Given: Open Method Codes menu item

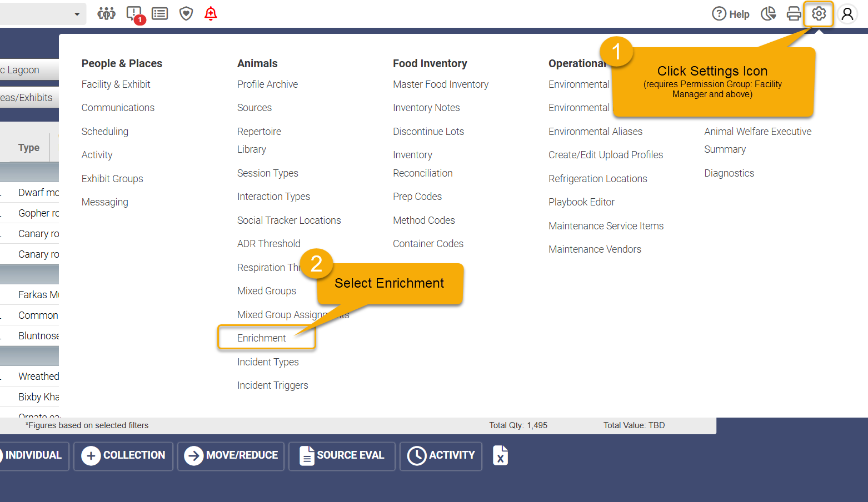Looking at the screenshot, I should click(424, 220).
